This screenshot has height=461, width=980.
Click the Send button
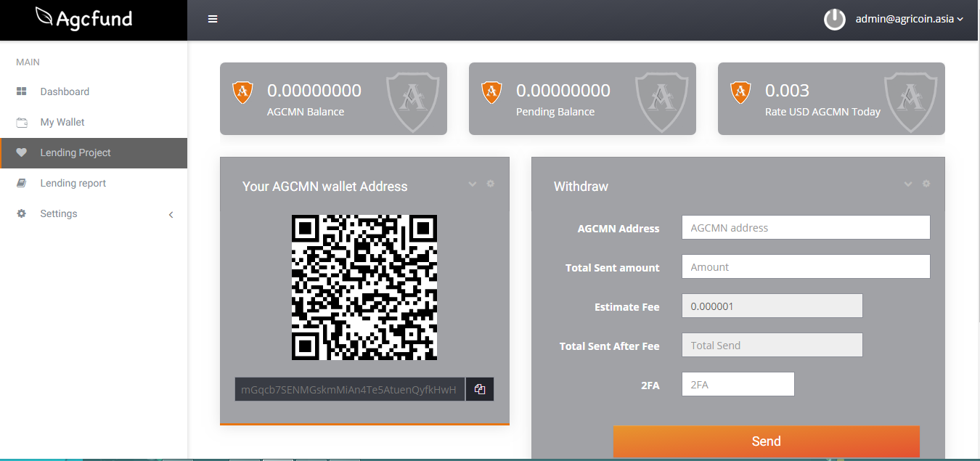point(767,441)
